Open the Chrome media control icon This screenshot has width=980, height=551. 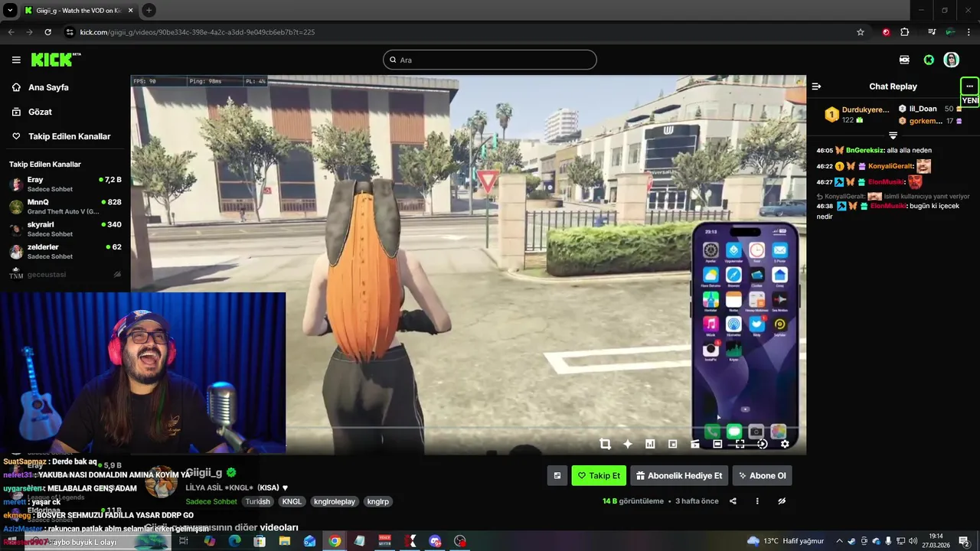pyautogui.click(x=932, y=32)
